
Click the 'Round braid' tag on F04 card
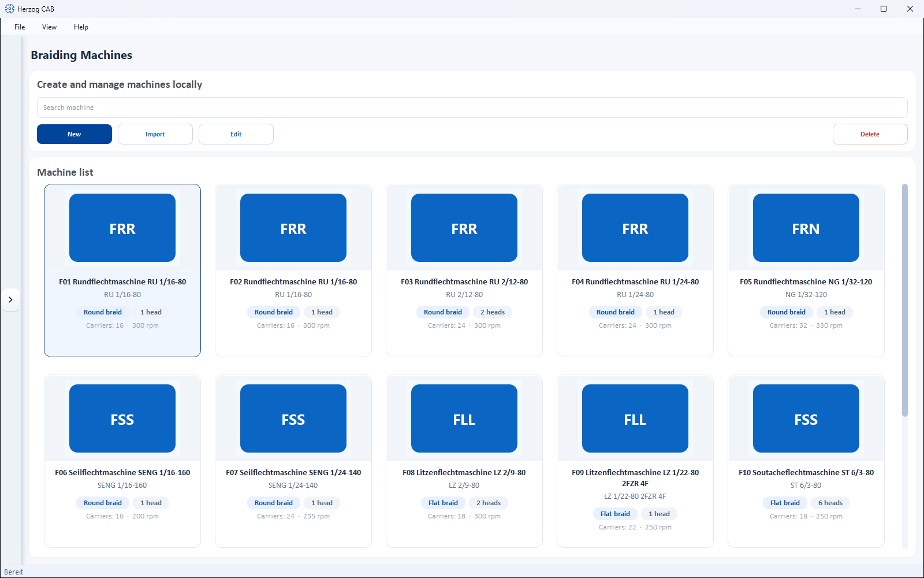coord(616,312)
